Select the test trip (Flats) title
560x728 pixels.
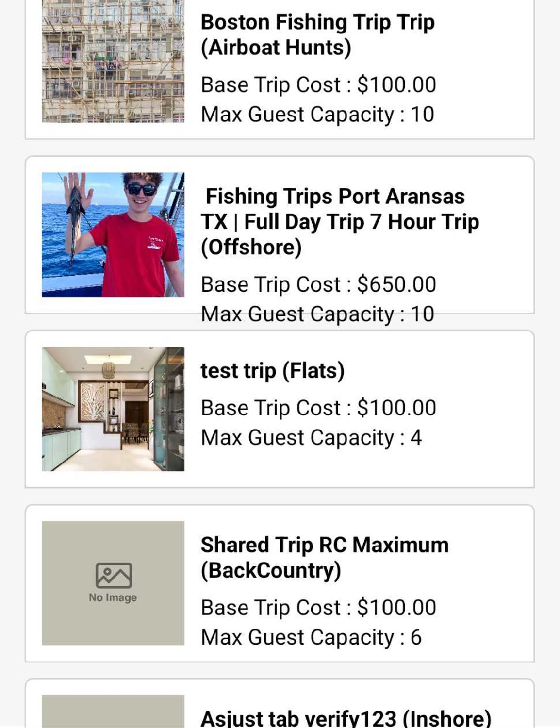tap(273, 371)
